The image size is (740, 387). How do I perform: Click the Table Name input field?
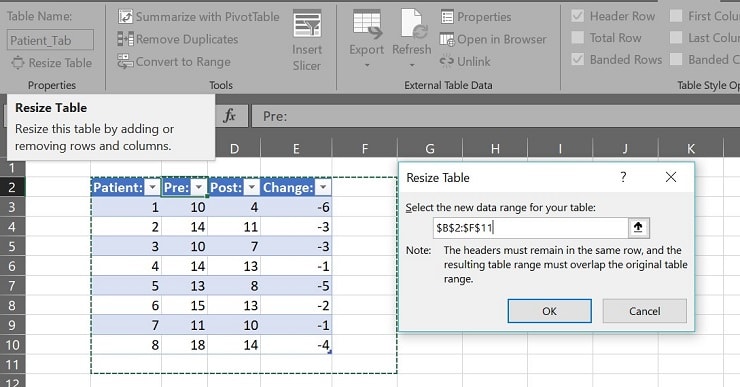[x=50, y=40]
